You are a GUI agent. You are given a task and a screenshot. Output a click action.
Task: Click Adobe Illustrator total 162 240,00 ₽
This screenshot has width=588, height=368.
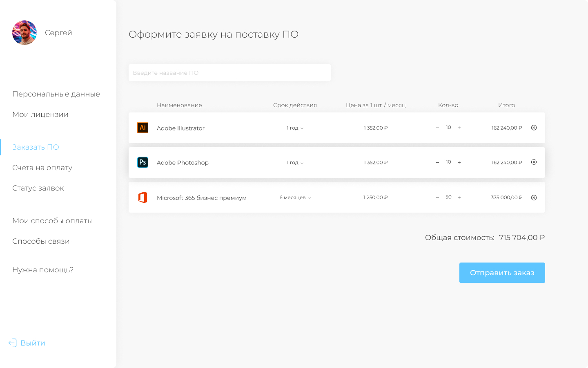click(507, 128)
